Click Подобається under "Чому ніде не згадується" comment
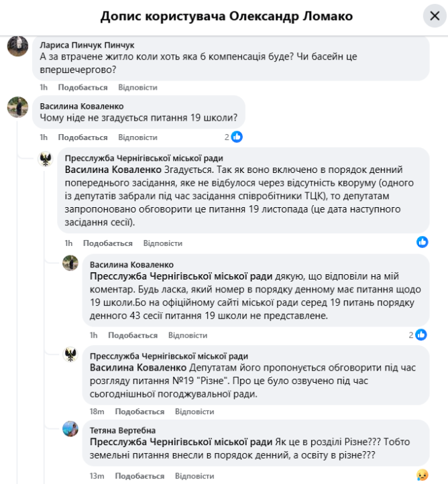 coord(82,137)
